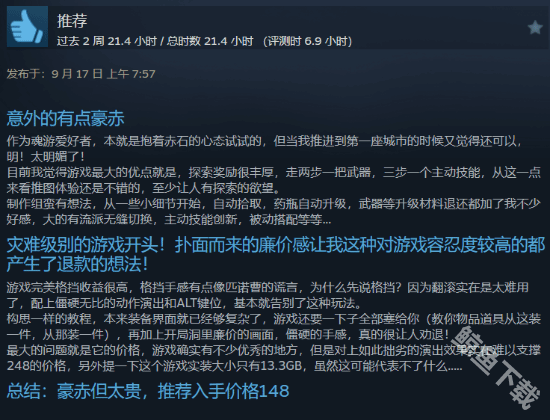Image resolution: width=550 pixels, height=420 pixels.
Task: Click the blue thumbs-up recommended icon
Action: coord(27,26)
